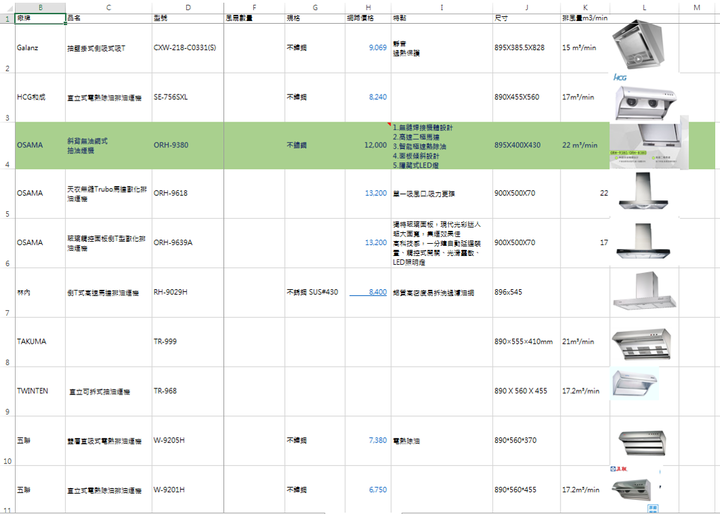Select column B header
Screen dimensions: 720x514
(x=40, y=8)
